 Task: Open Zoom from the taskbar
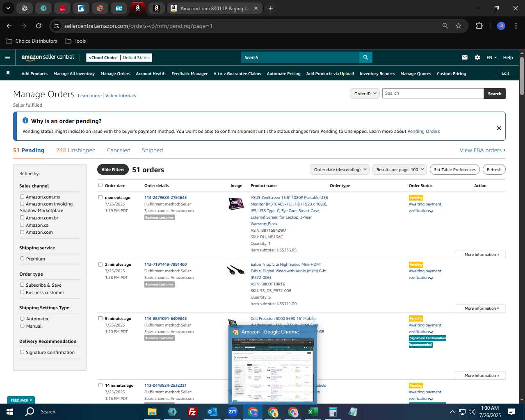point(233,411)
